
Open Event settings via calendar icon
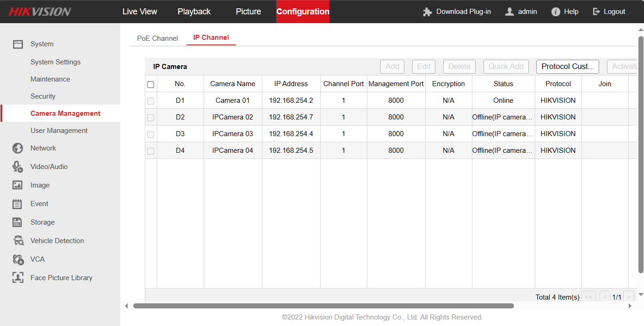point(18,204)
